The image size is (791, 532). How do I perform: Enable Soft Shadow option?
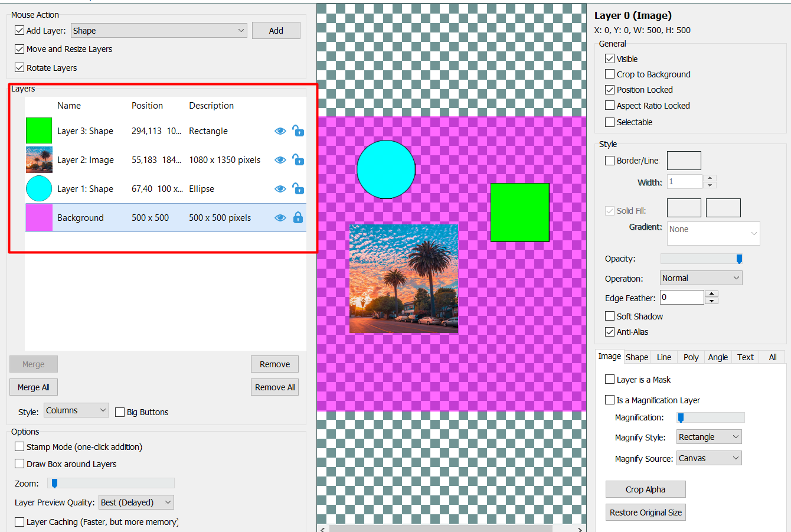point(610,316)
